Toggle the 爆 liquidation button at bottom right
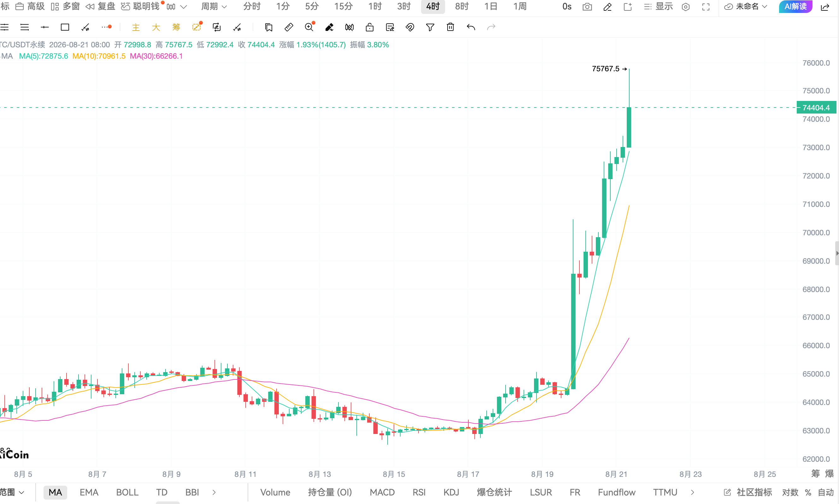839x504 pixels. [830, 473]
